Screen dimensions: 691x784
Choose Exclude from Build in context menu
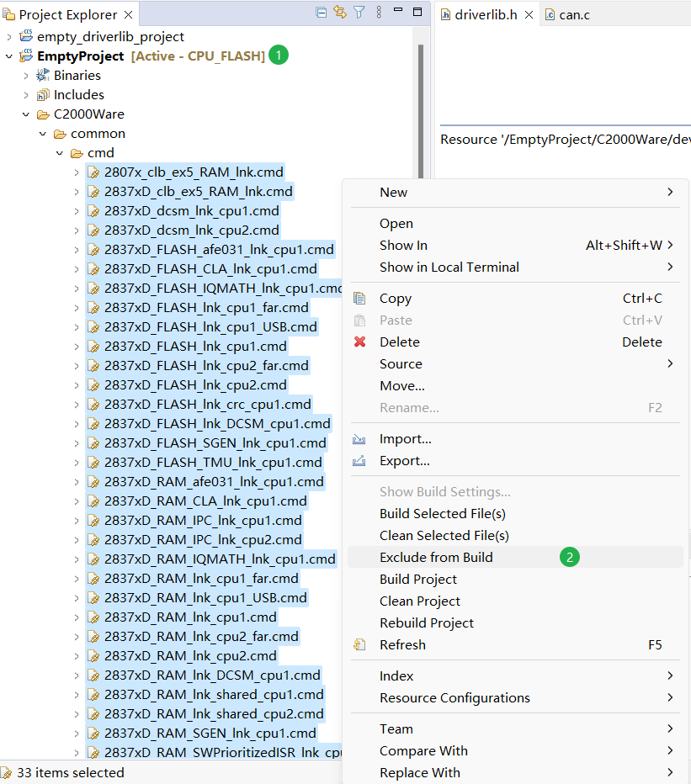436,558
